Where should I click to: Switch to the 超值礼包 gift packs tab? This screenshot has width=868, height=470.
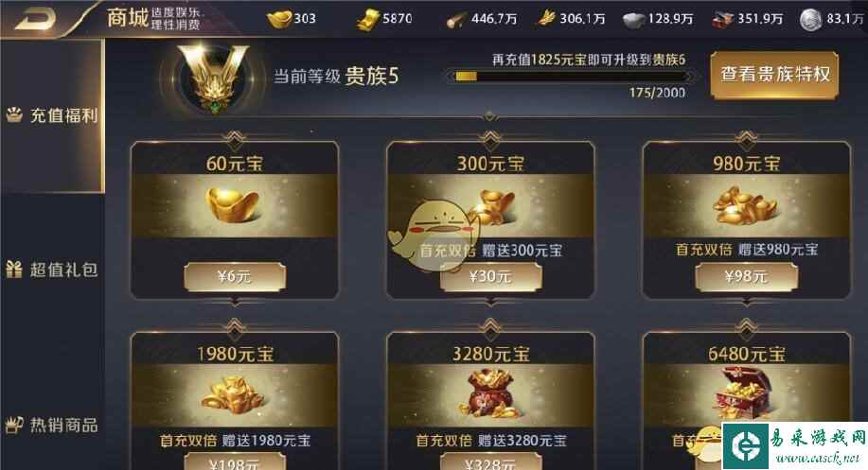[52, 270]
